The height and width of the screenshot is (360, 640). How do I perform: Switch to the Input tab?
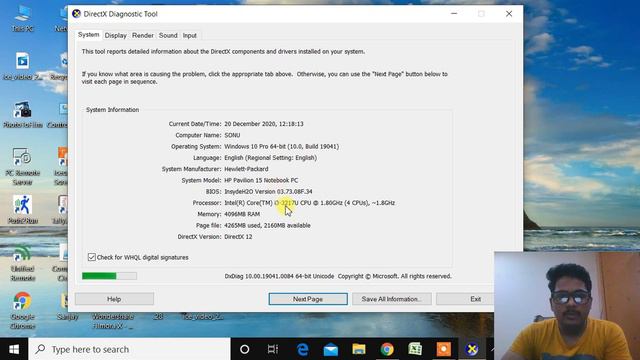click(x=190, y=36)
